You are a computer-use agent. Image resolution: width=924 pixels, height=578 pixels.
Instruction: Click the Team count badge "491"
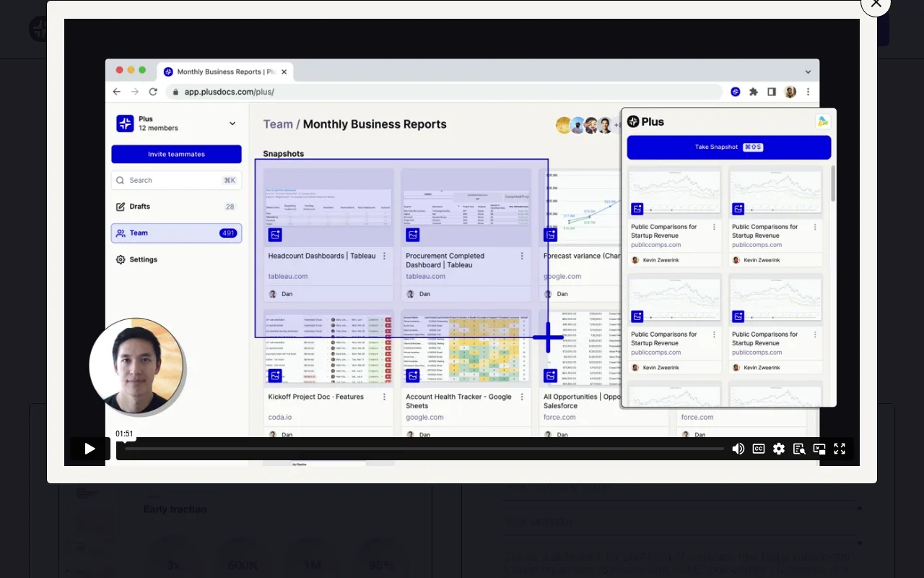point(228,233)
